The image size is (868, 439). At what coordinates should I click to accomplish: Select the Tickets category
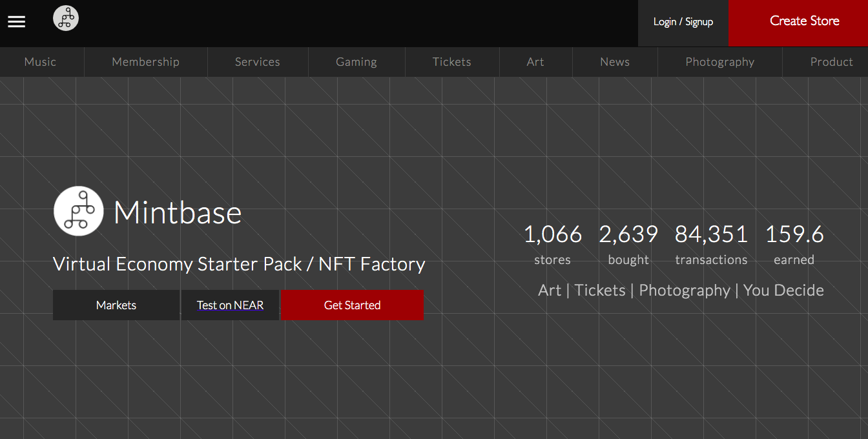point(451,62)
